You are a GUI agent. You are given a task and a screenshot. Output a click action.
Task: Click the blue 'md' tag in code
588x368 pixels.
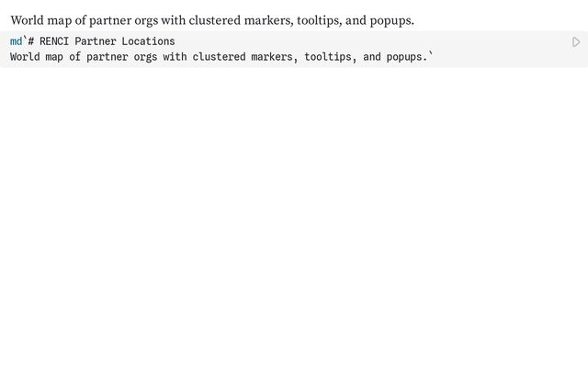(17, 41)
